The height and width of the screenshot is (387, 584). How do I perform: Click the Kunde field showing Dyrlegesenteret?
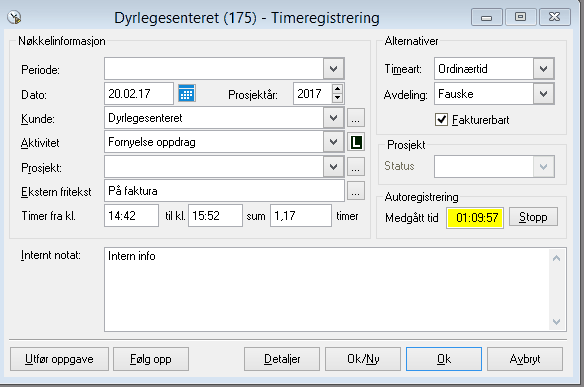(214, 118)
